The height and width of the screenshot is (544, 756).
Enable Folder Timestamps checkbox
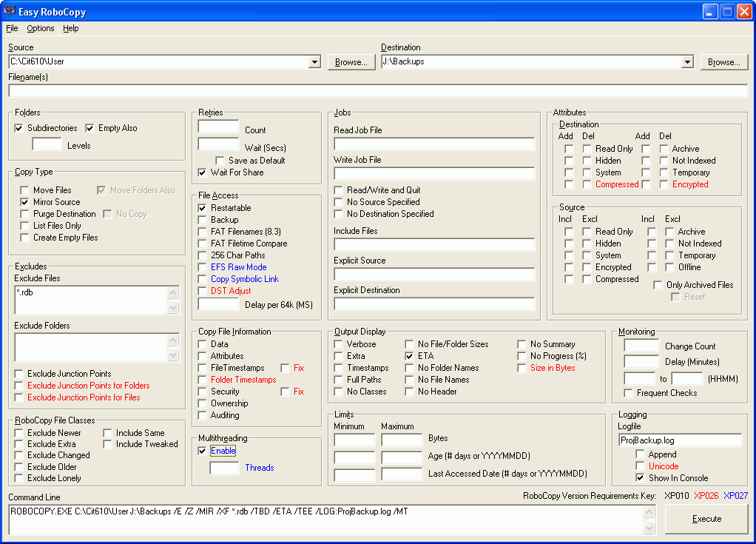click(202, 380)
